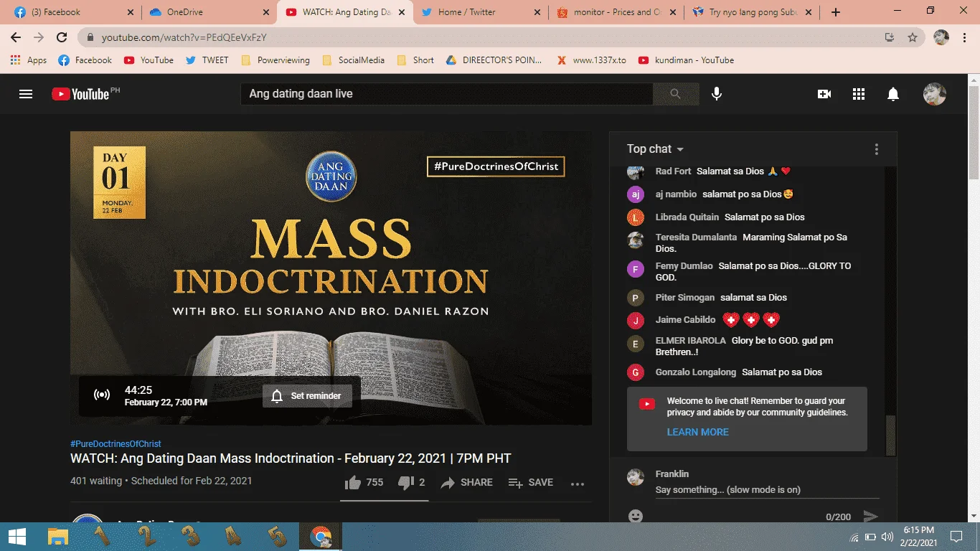This screenshot has width=980, height=551.
Task: Click the live broadcast signal icon
Action: [102, 395]
